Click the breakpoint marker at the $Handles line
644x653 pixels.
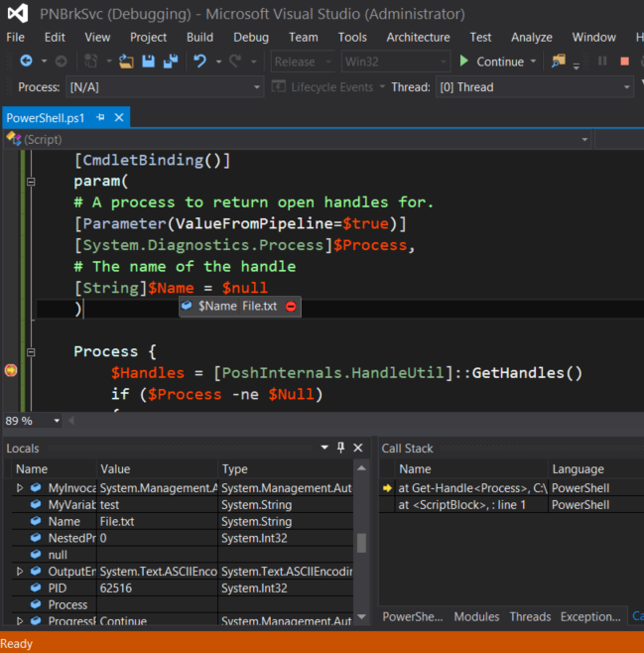(11, 370)
